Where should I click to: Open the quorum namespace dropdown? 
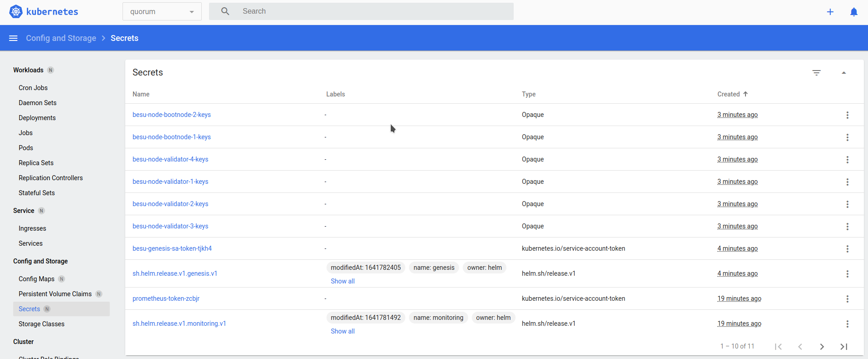[x=162, y=12]
